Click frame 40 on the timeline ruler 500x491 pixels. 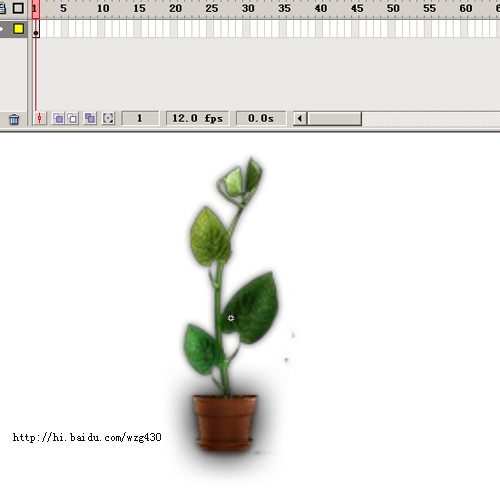pos(321,8)
